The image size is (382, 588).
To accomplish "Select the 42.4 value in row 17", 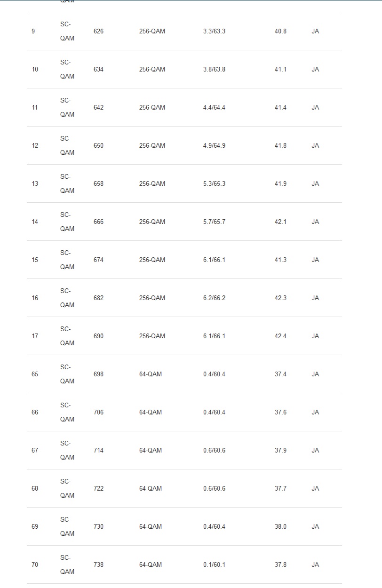I will [280, 336].
